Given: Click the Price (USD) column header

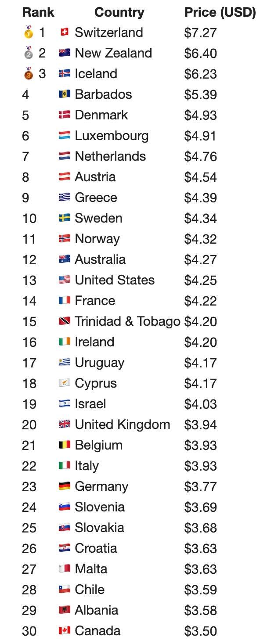Looking at the screenshot, I should (220, 12).
